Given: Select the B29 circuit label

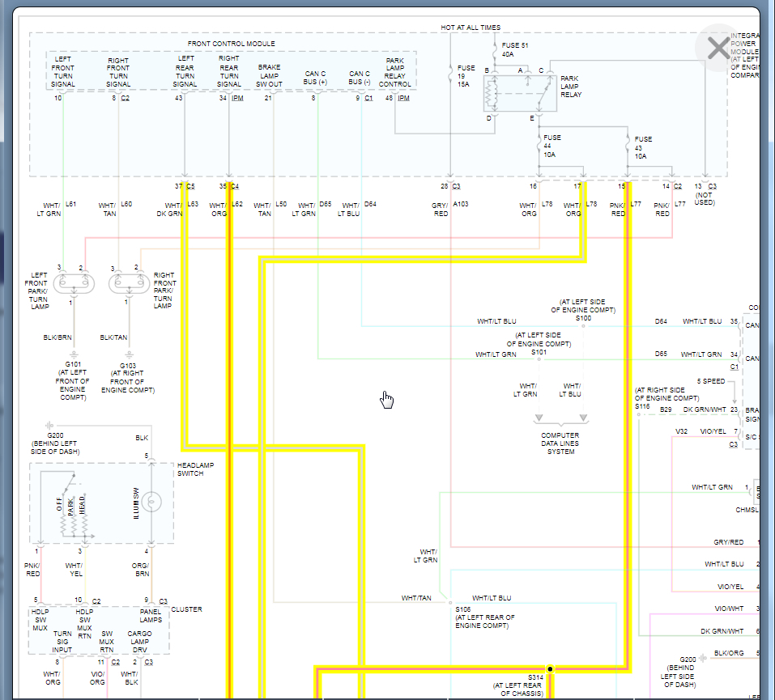Looking at the screenshot, I should pyautogui.click(x=666, y=409).
